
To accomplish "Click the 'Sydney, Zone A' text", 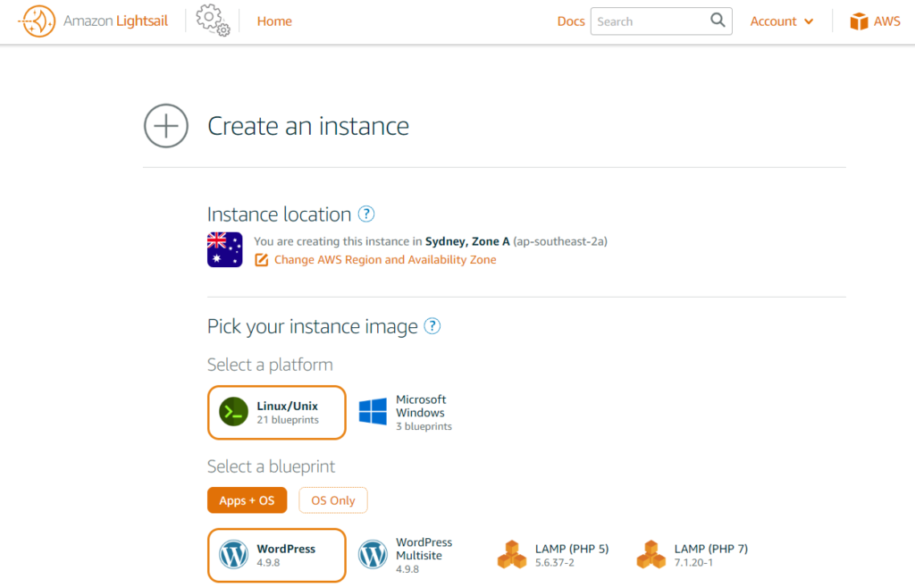I will (x=467, y=241).
